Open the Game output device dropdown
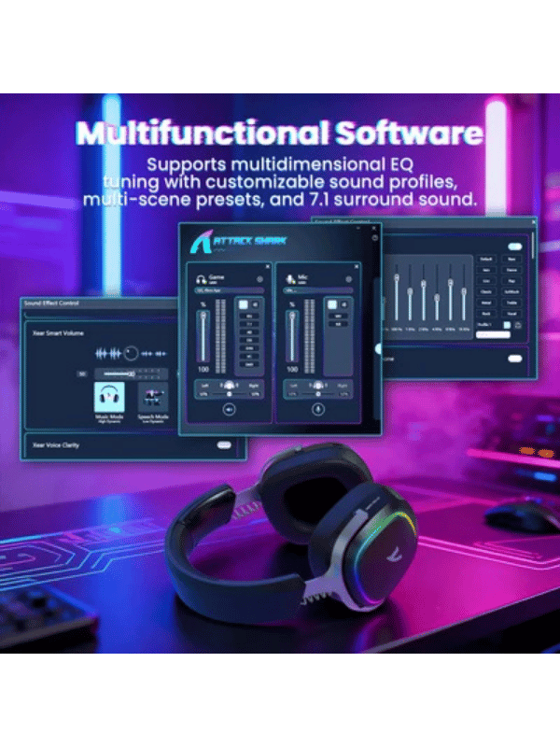The width and height of the screenshot is (560, 747). click(x=229, y=290)
